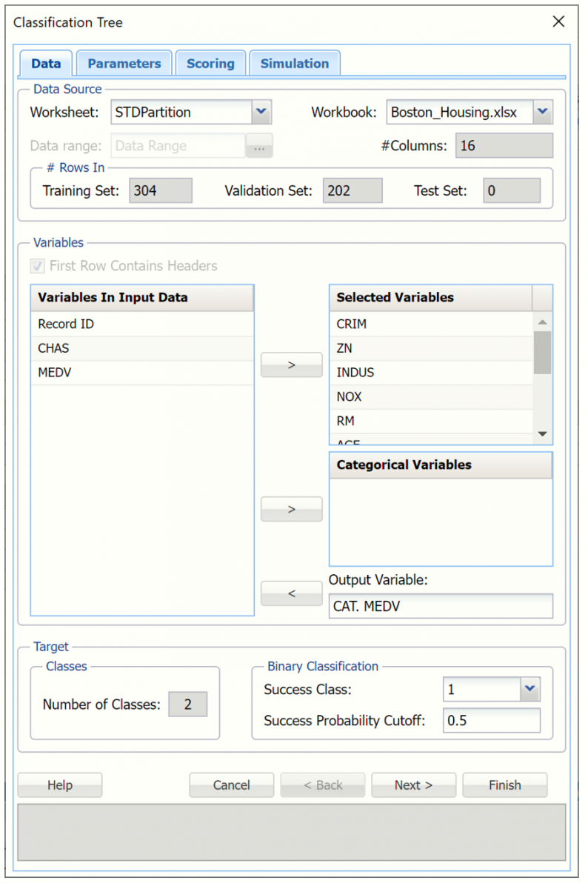Expand the Success Class dropdown
This screenshot has width=588, height=889.
click(529, 690)
